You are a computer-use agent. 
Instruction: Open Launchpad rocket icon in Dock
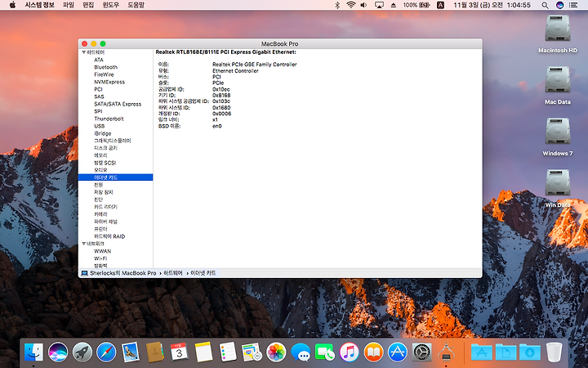82,352
